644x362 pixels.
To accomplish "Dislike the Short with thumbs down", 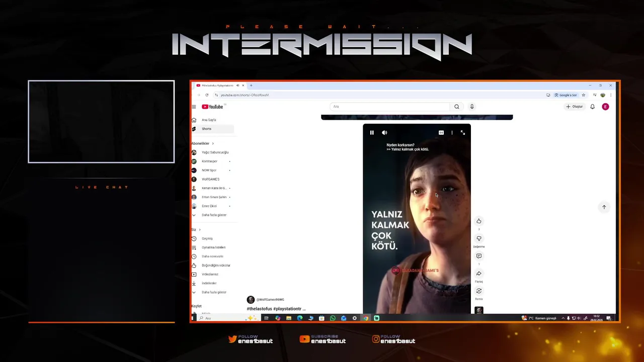I will (x=479, y=239).
